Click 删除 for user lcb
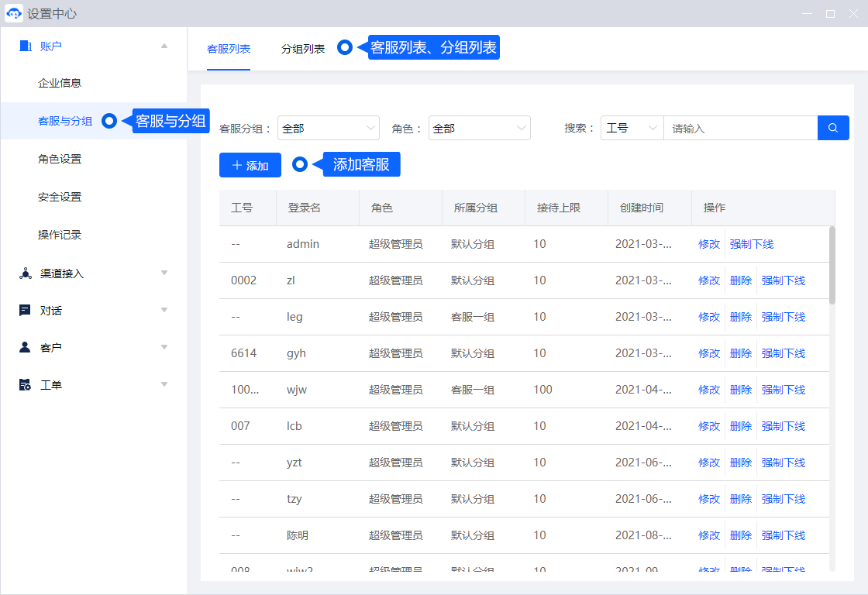Viewport: 868px width, 595px height. pos(741,426)
